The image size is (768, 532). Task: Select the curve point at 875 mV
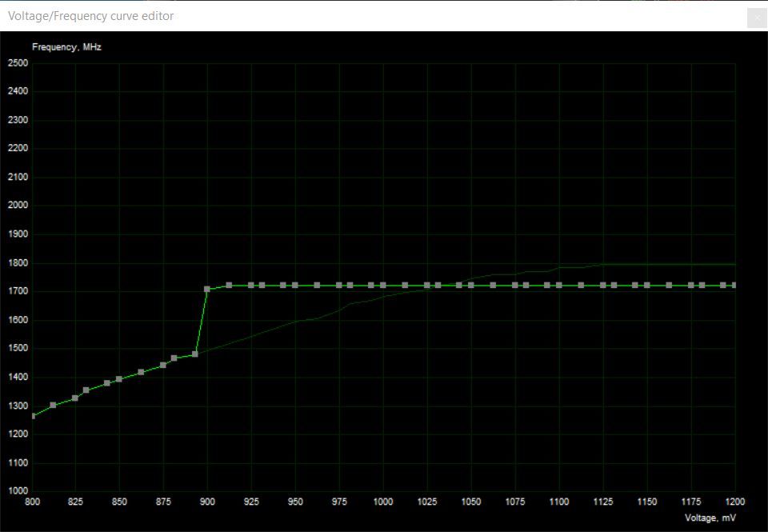[163, 366]
